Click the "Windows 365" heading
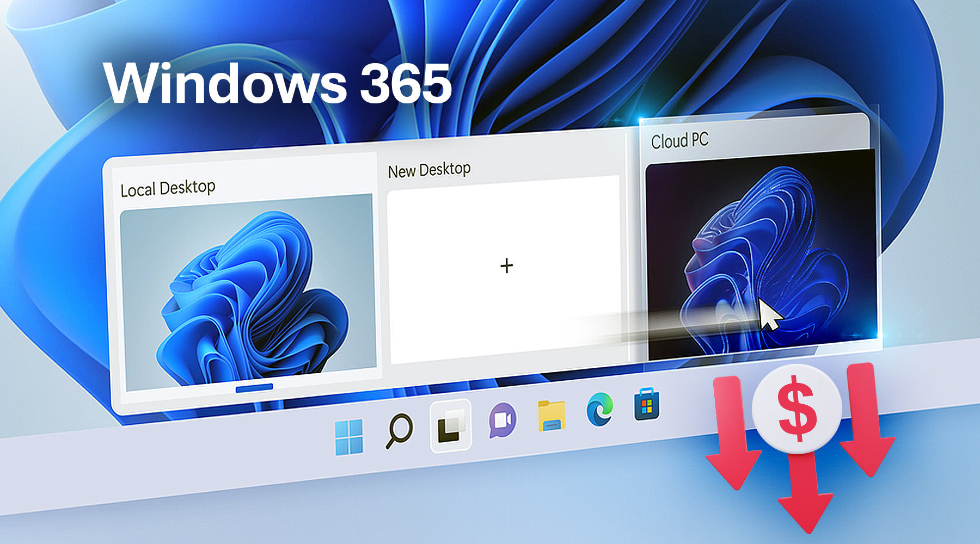 [x=278, y=83]
